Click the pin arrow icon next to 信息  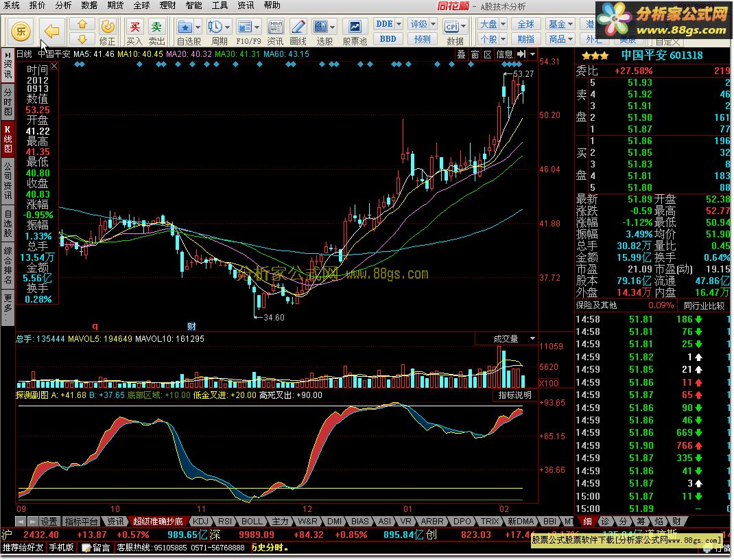(x=521, y=54)
